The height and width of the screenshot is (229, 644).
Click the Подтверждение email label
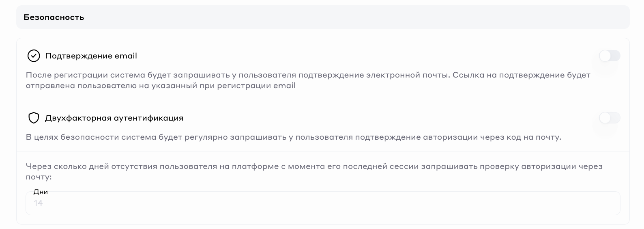point(91,56)
